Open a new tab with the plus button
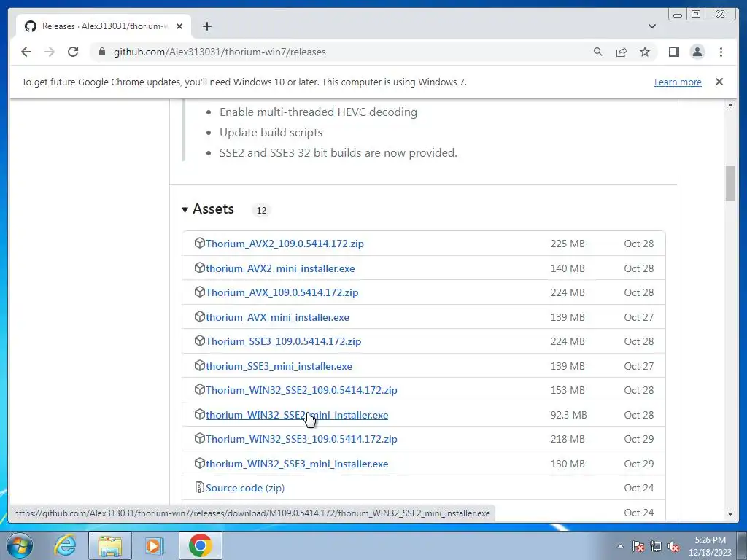The height and width of the screenshot is (560, 747). 206,26
